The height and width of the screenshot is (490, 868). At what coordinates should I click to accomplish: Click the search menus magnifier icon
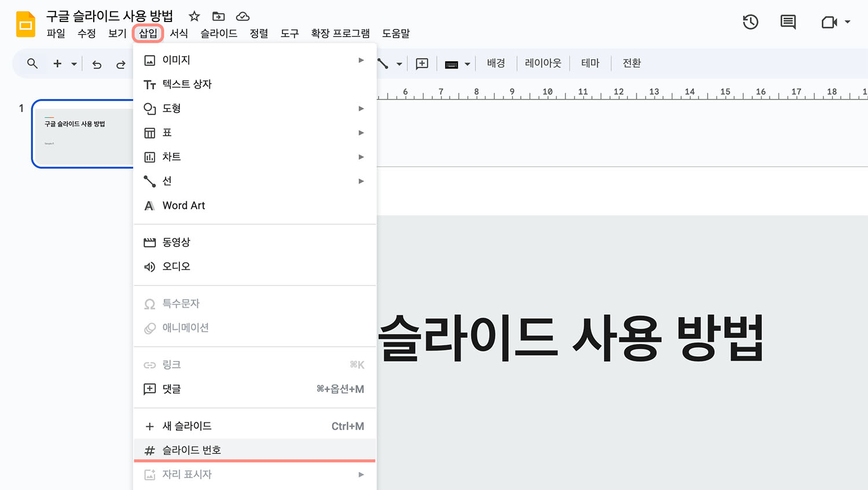32,64
